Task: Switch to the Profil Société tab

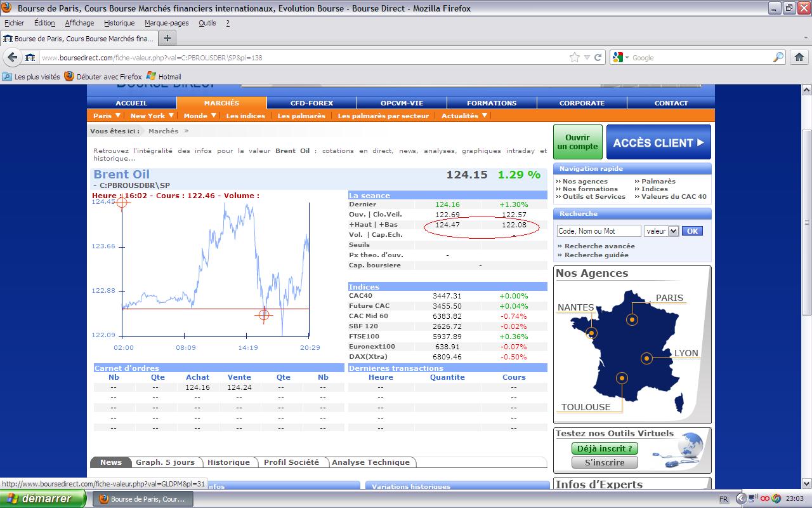Action: [x=291, y=462]
